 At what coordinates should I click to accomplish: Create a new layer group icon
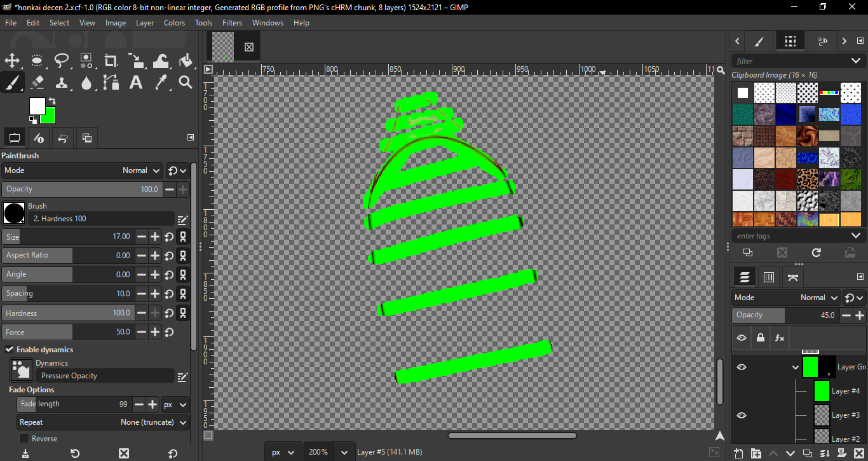pyautogui.click(x=756, y=453)
